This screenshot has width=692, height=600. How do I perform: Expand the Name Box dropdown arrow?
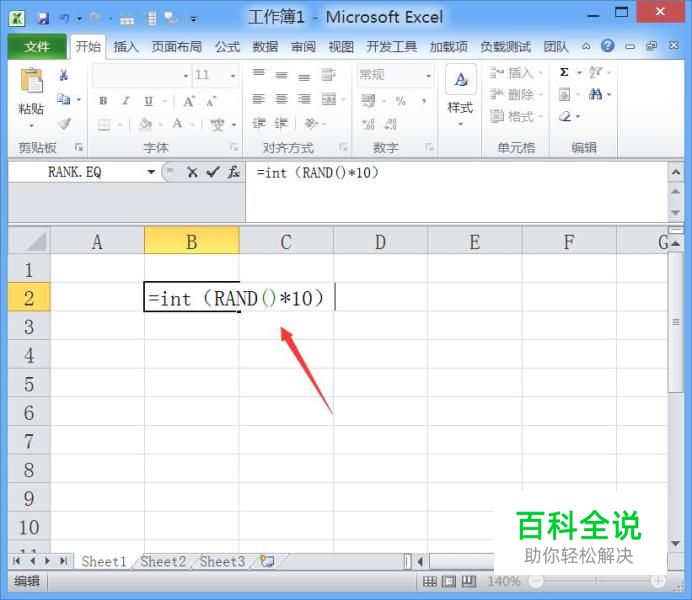click(151, 172)
